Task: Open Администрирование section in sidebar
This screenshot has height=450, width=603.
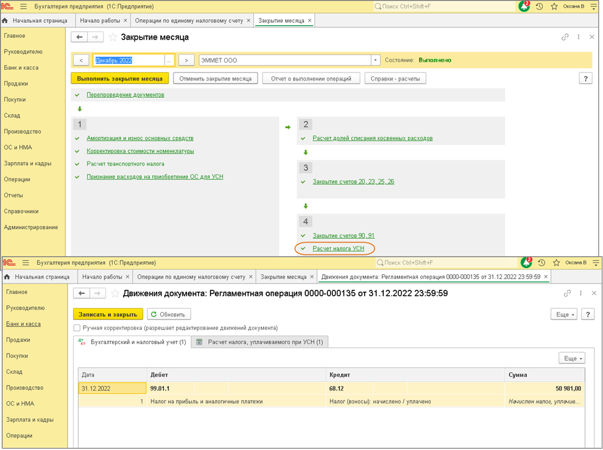Action: coord(31,227)
